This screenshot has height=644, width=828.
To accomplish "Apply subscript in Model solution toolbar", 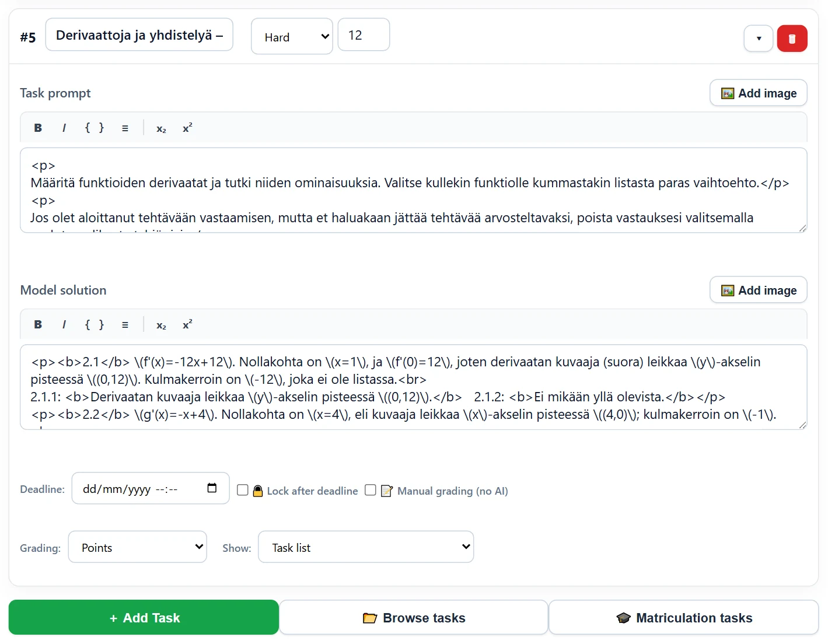I will [161, 324].
